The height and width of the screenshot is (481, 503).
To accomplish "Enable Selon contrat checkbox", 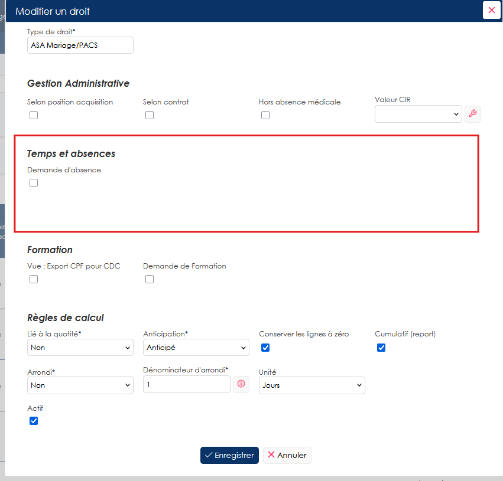I will point(149,115).
